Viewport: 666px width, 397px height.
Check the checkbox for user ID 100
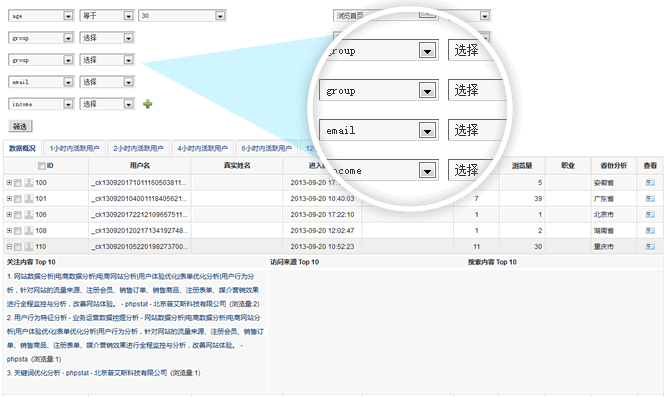pyautogui.click(x=17, y=183)
